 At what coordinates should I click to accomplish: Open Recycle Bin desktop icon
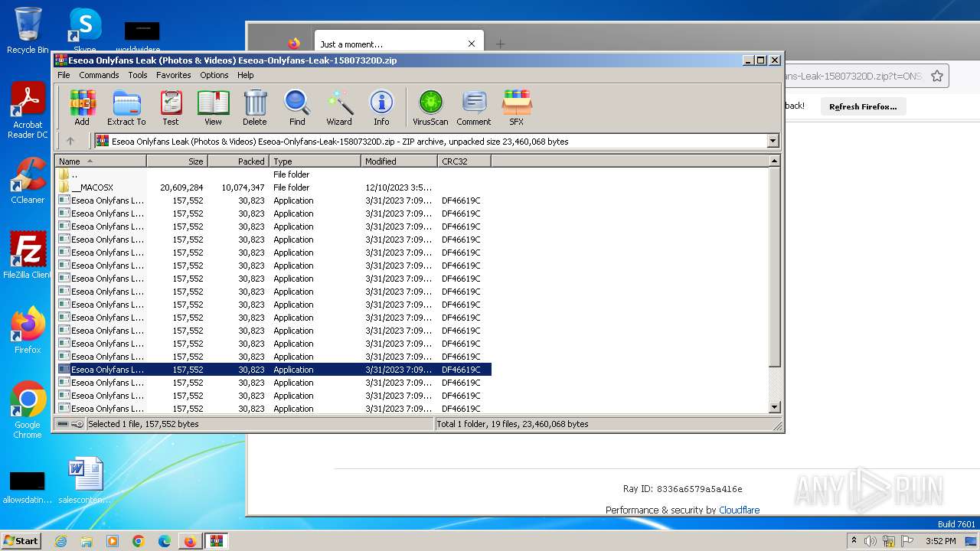coord(28,31)
